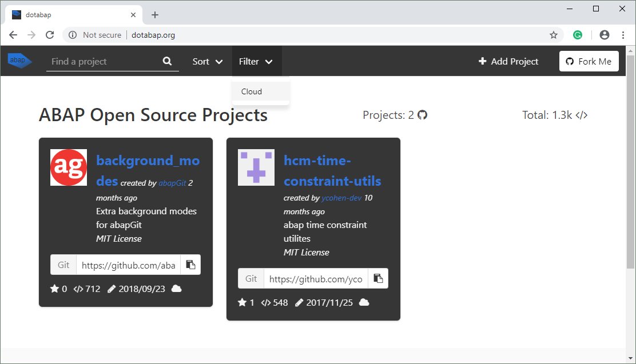Click the page vertical scrollbar thumb

click(x=630, y=161)
